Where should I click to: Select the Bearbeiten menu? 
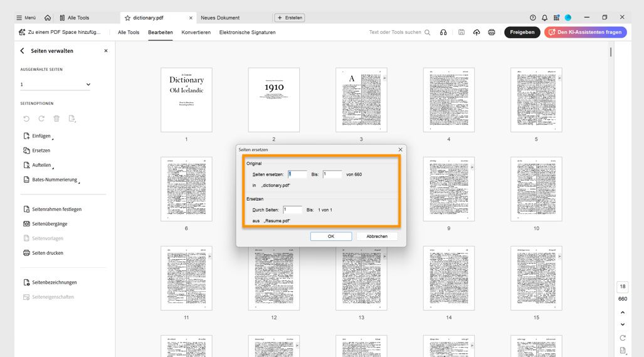[x=160, y=32]
